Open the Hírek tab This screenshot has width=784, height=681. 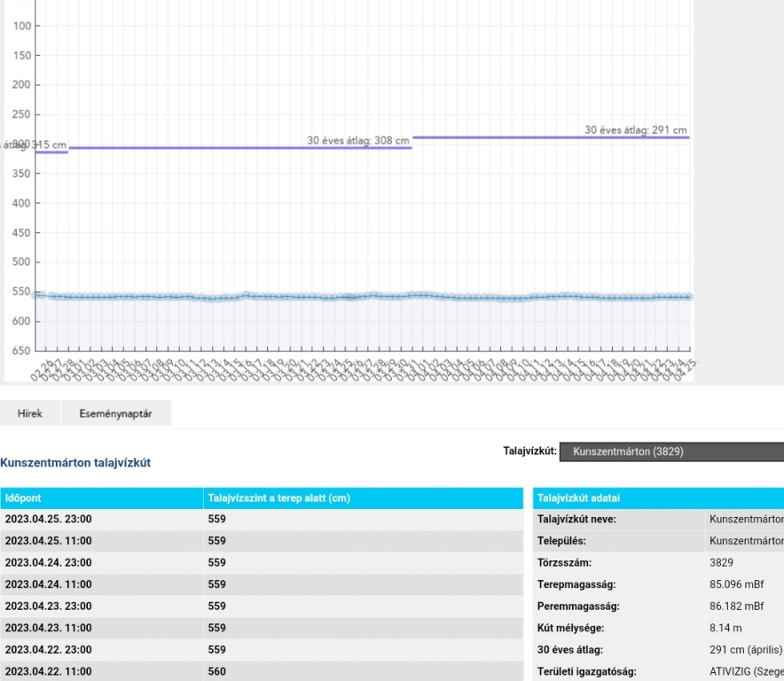30,414
